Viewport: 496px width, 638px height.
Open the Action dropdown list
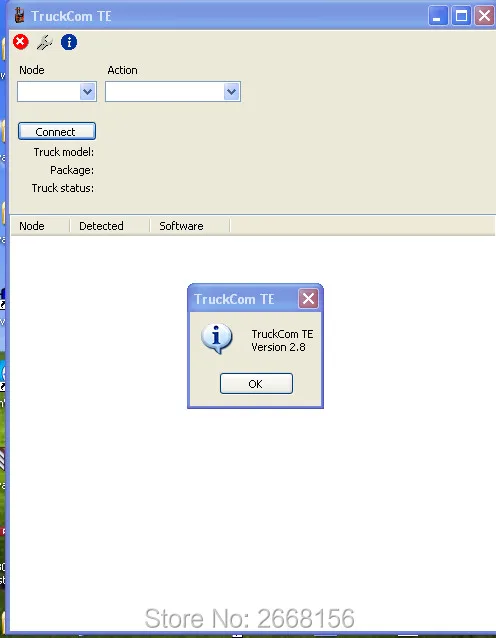(x=232, y=92)
